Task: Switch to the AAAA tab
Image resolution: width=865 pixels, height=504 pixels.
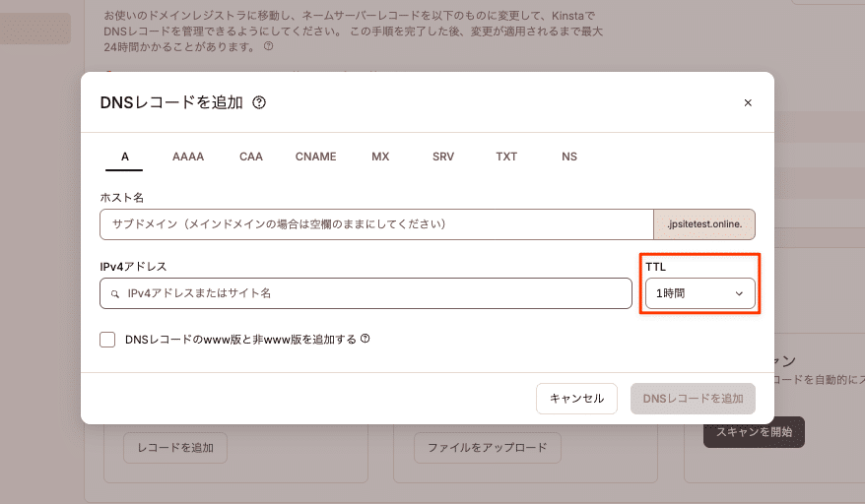Action: pos(188,157)
